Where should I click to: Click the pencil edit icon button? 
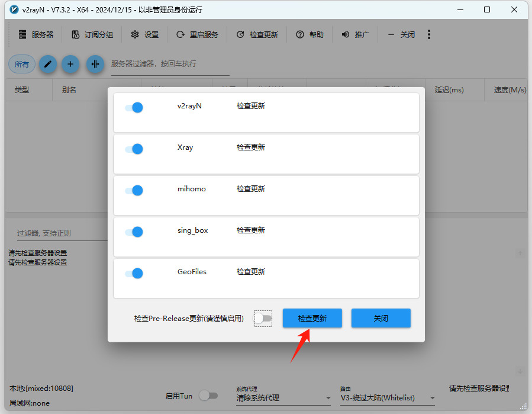pos(48,64)
